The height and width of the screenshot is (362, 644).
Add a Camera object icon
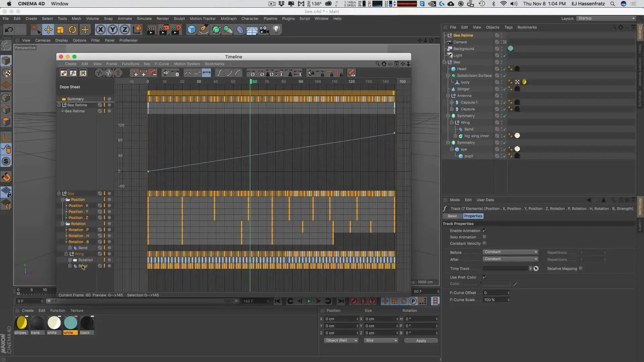(x=264, y=30)
